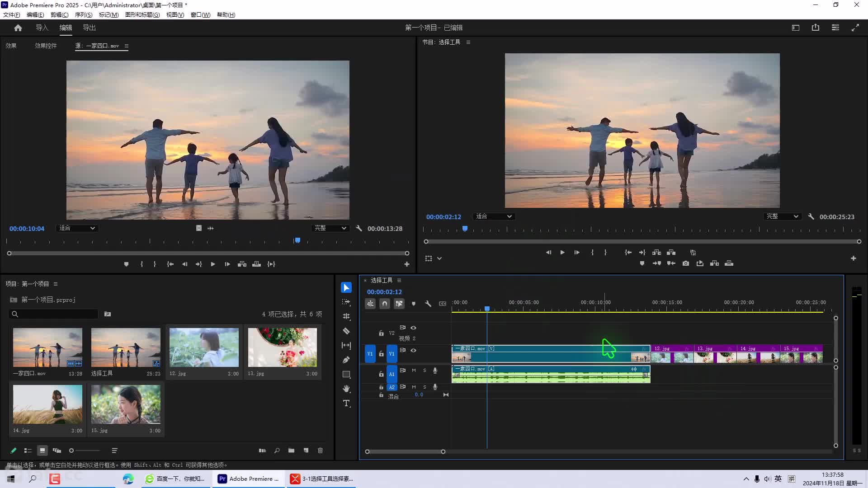The image size is (868, 488).
Task: Open the 剪辑(C) menu
Action: pyautogui.click(x=59, y=14)
